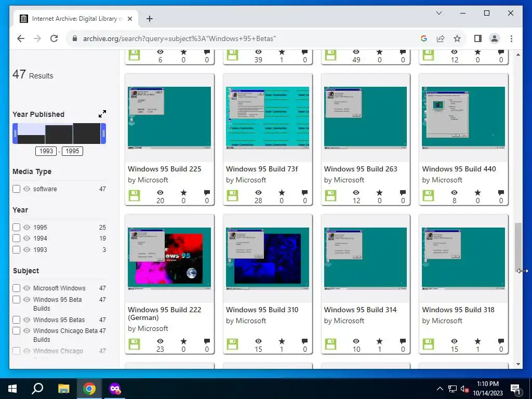Click the left year range slider handle

(15, 134)
